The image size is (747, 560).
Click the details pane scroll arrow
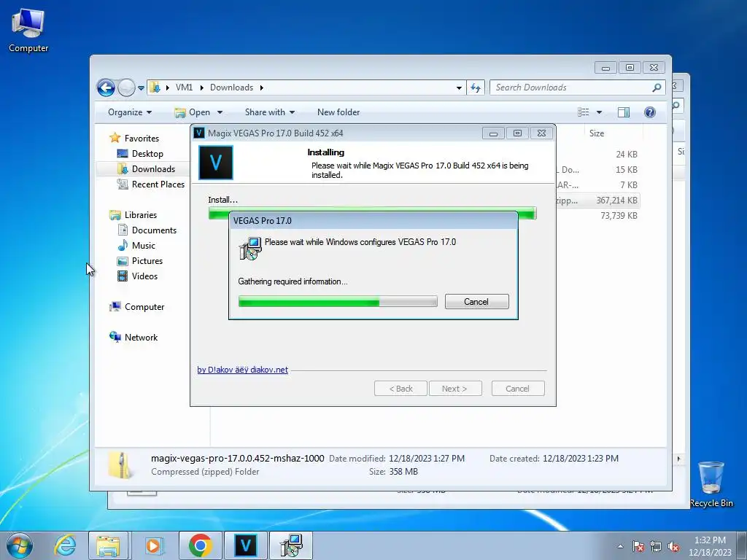click(x=678, y=459)
